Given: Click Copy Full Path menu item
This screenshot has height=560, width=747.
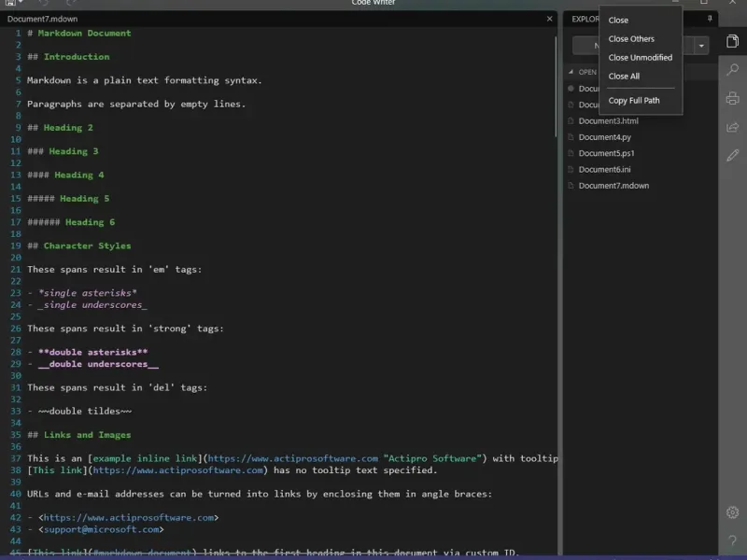Looking at the screenshot, I should 633,101.
